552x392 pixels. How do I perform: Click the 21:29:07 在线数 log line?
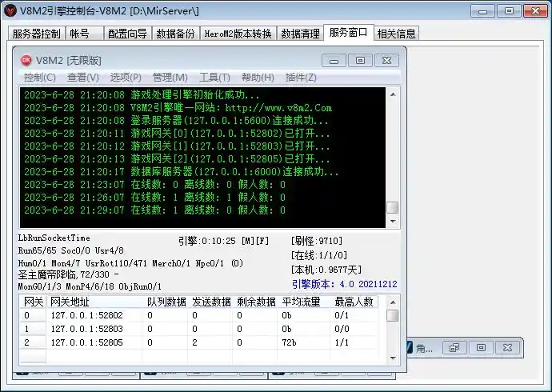(x=154, y=210)
